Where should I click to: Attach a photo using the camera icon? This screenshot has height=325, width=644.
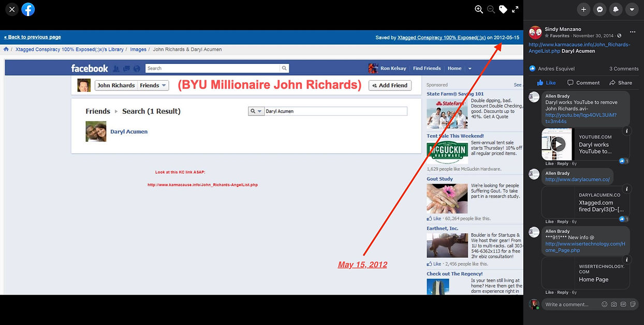(x=613, y=304)
